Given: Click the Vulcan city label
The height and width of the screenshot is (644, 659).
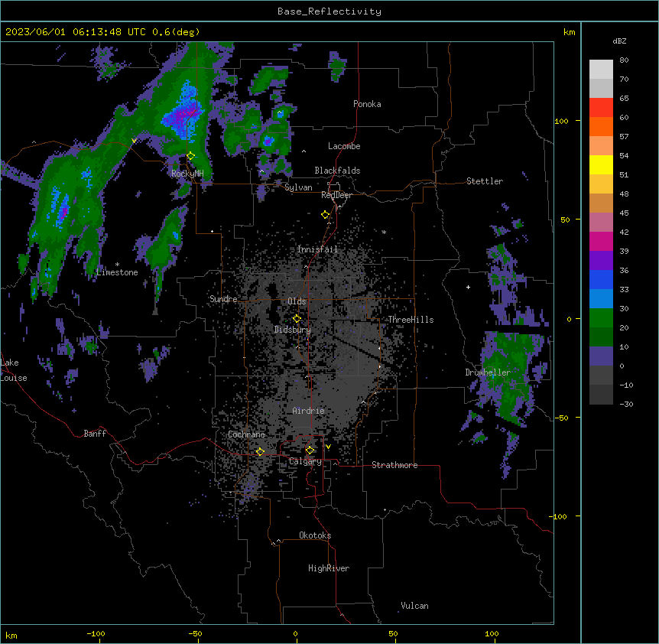Looking at the screenshot, I should (x=415, y=606).
